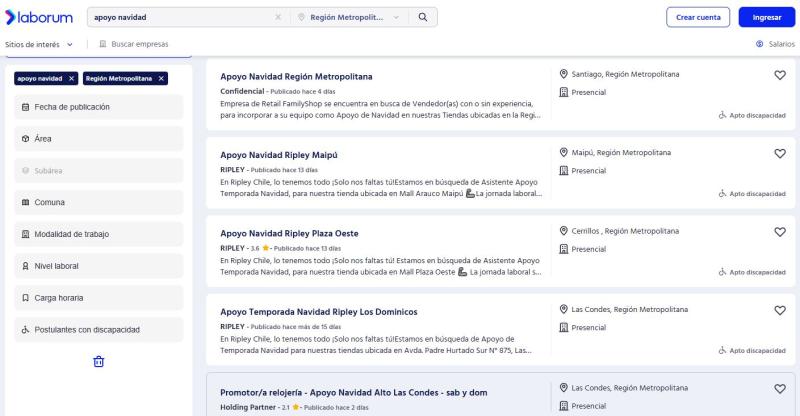The height and width of the screenshot is (416, 800).
Task: Open 'Apoyo Temporada Navidad Ripley Los Dominicos'
Action: (x=319, y=312)
